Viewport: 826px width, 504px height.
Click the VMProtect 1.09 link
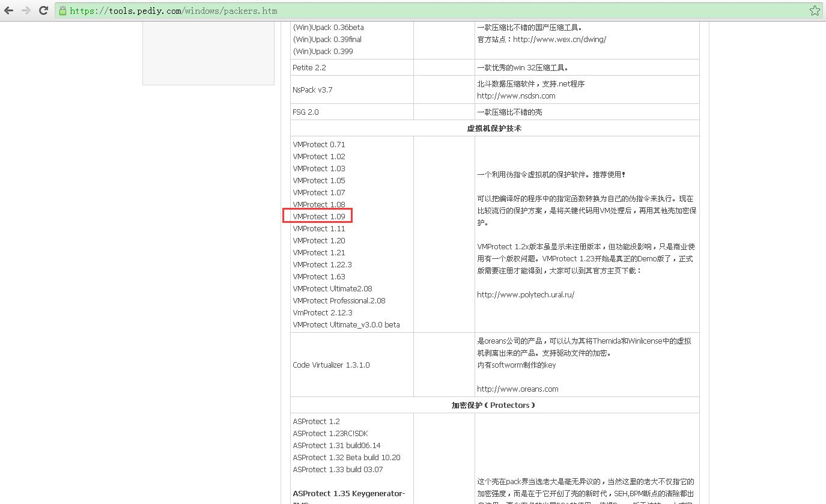[319, 216]
